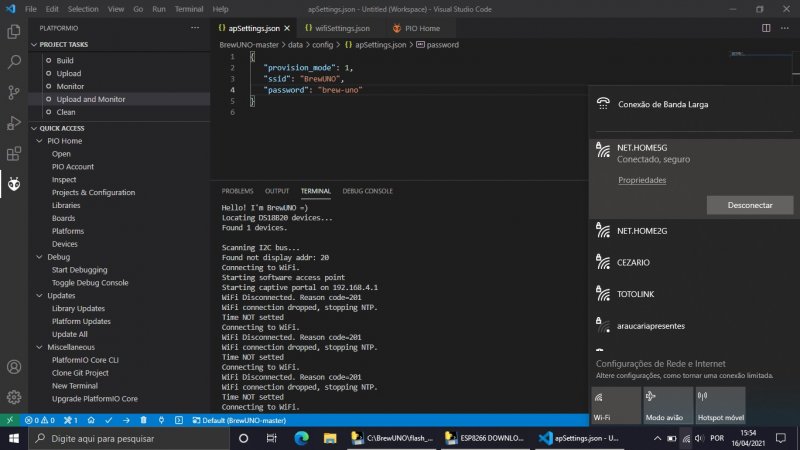Select the NET.HOME2G wireless network
The image size is (800, 450).
click(x=694, y=231)
